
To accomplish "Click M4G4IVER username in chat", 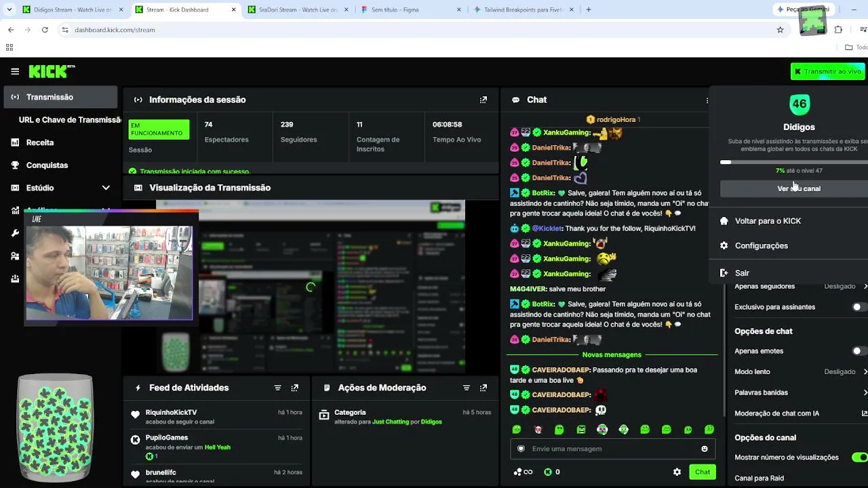I will pyautogui.click(x=528, y=289).
